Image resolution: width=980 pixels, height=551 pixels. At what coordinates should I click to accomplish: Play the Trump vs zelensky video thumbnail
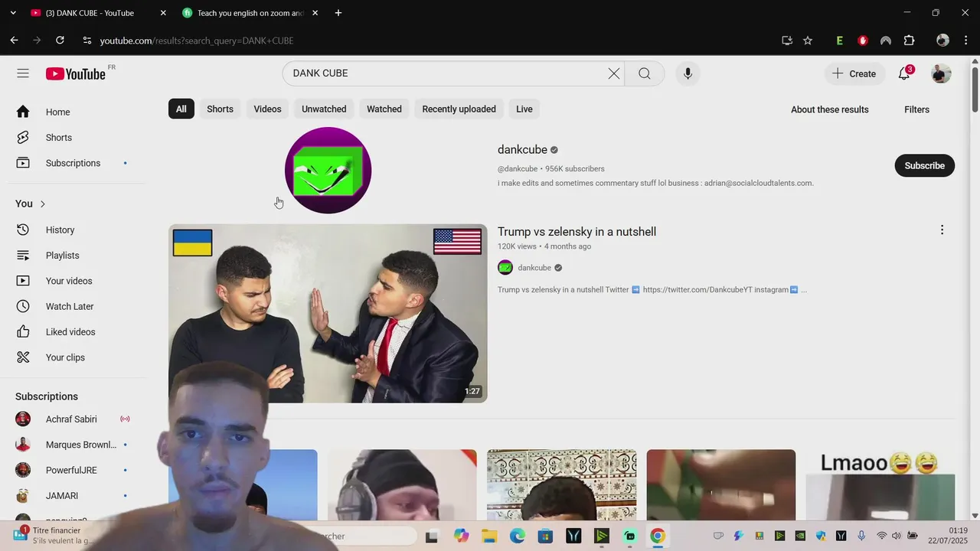click(328, 313)
